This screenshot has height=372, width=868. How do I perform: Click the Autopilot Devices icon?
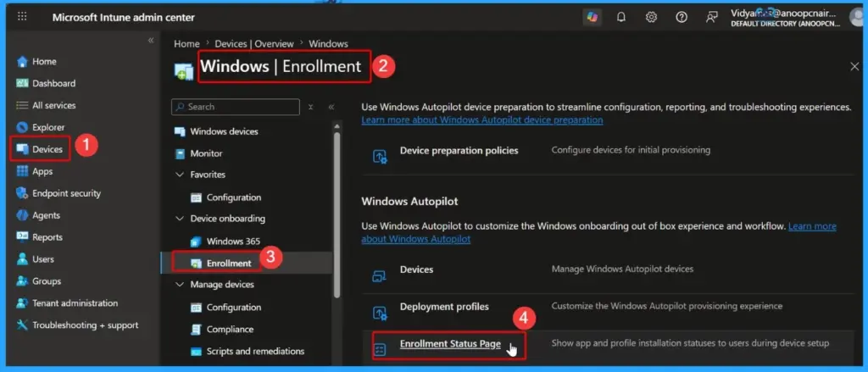coord(380,275)
